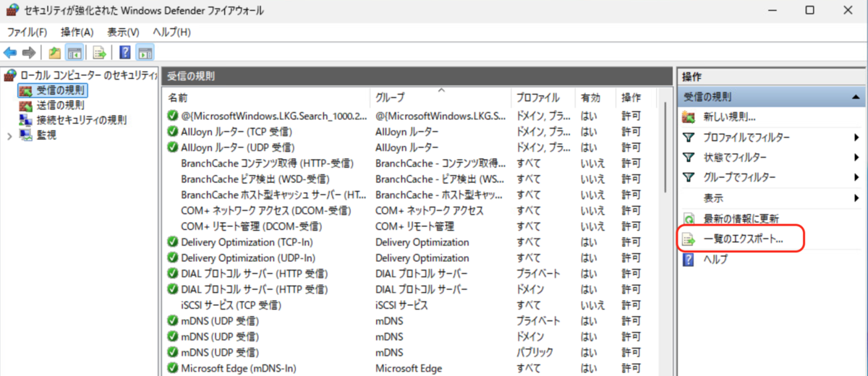Sort by the 操作 column header
The image size is (868, 376).
point(636,98)
